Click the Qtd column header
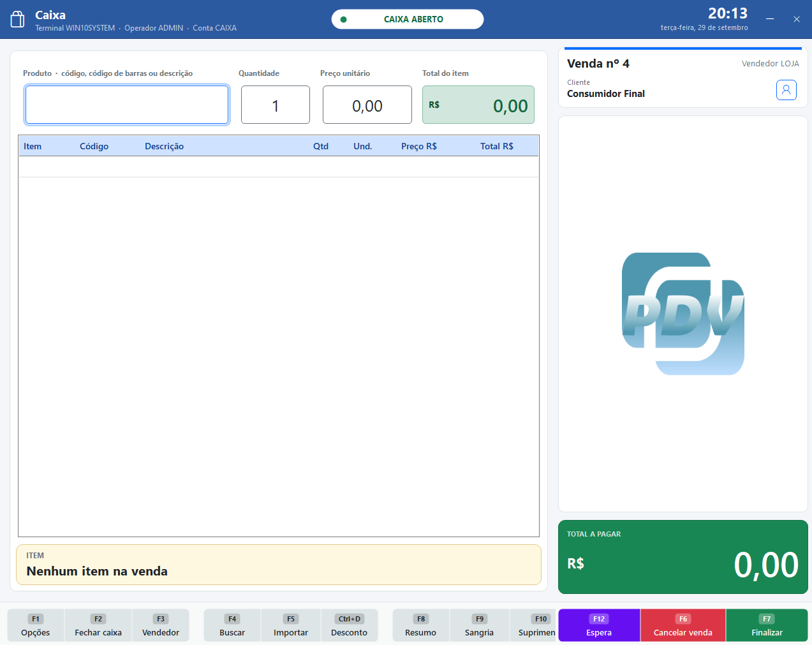Image resolution: width=812 pixels, height=645 pixels. tap(321, 146)
